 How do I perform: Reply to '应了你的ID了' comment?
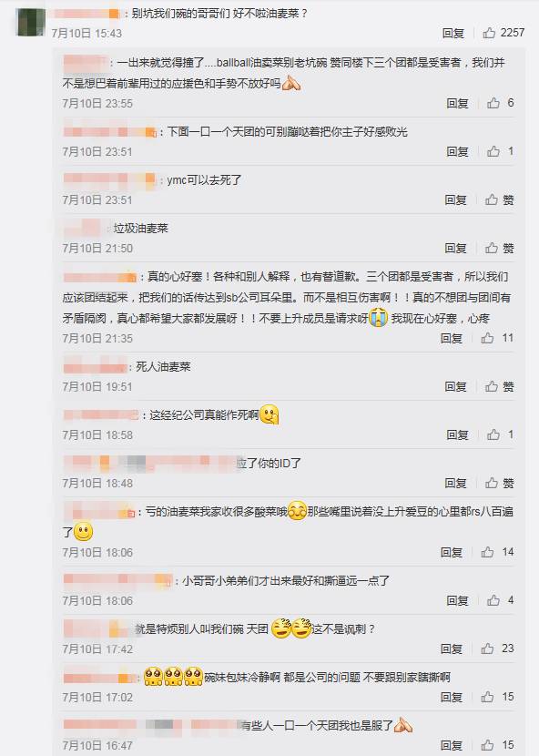tap(455, 483)
